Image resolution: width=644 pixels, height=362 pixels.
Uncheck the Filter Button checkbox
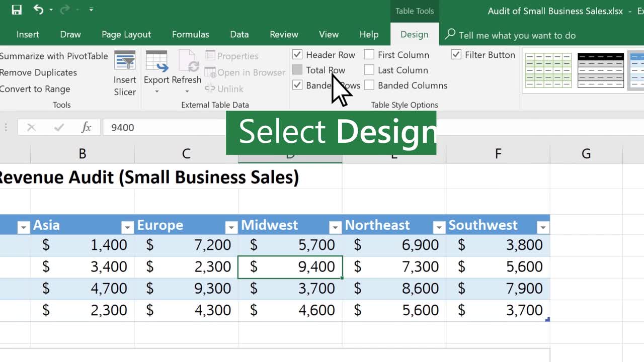tap(456, 55)
